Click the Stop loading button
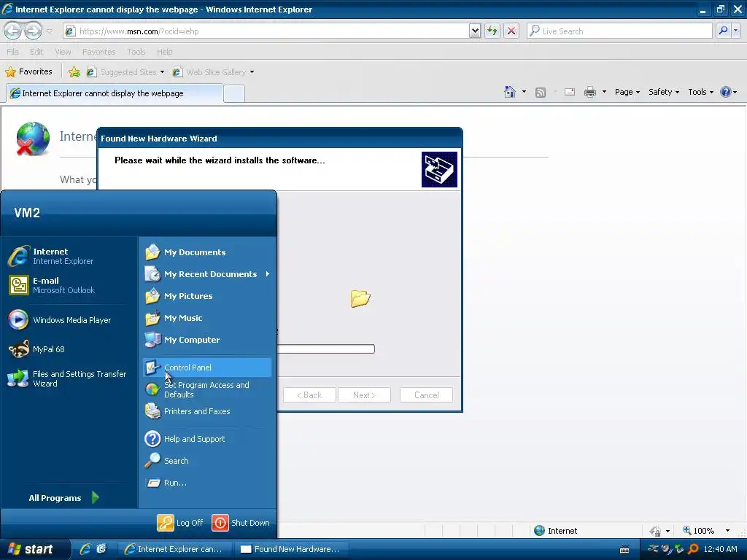 (511, 31)
